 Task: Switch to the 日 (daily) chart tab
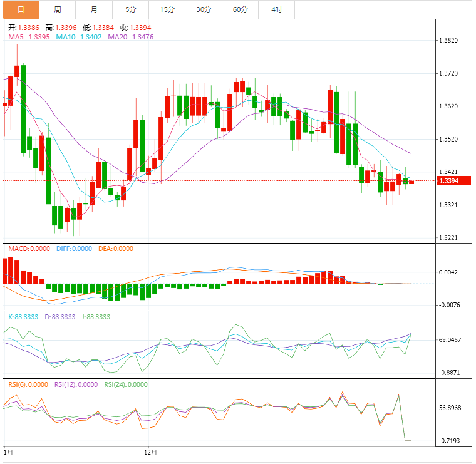coord(21,9)
